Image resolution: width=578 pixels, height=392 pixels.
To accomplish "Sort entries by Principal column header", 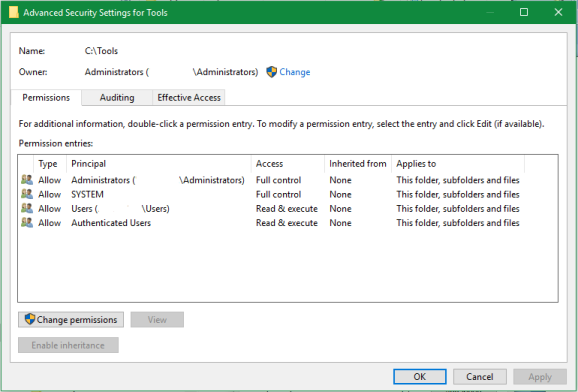I will pos(159,164).
